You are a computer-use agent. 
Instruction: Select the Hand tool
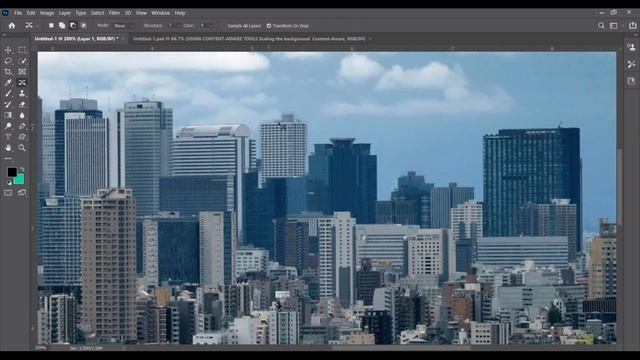click(x=8, y=148)
